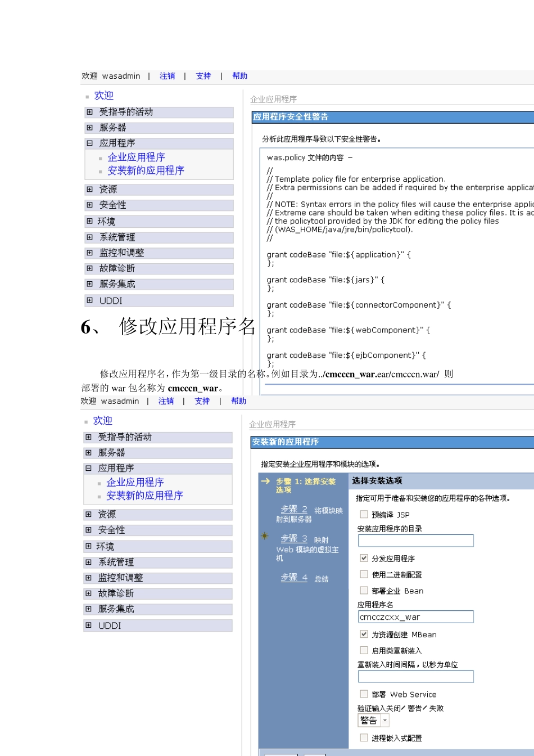
Task: Go to 步骤 3 of the install wizard
Action: pyautogui.click(x=294, y=539)
